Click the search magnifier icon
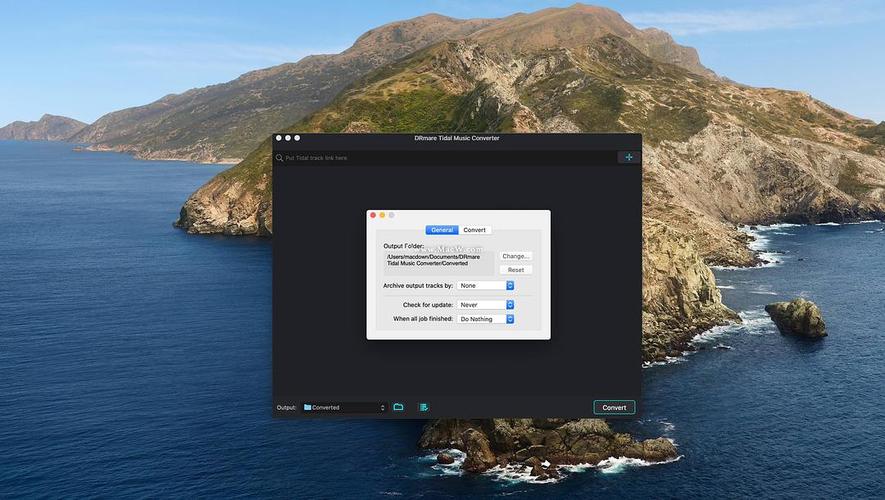The height and width of the screenshot is (500, 885). (x=280, y=158)
